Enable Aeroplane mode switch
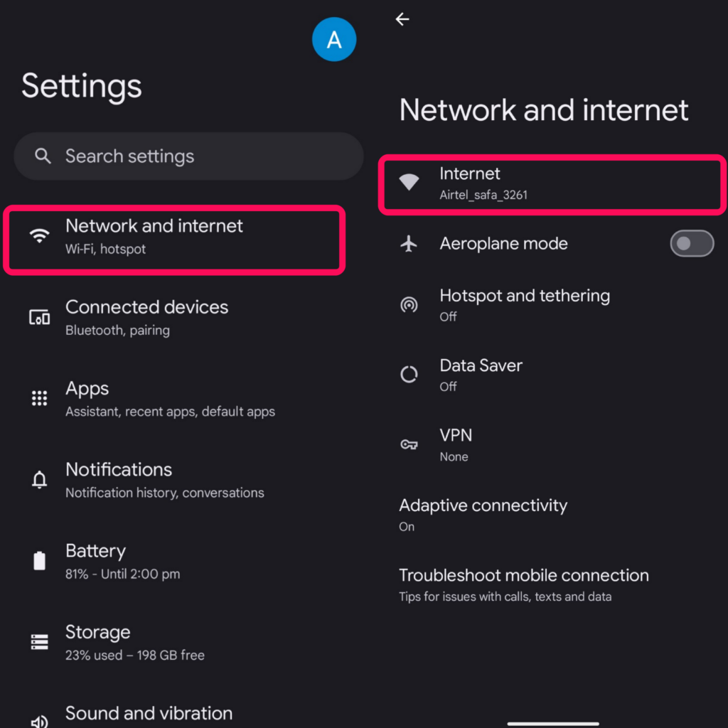This screenshot has width=728, height=728. (x=692, y=244)
